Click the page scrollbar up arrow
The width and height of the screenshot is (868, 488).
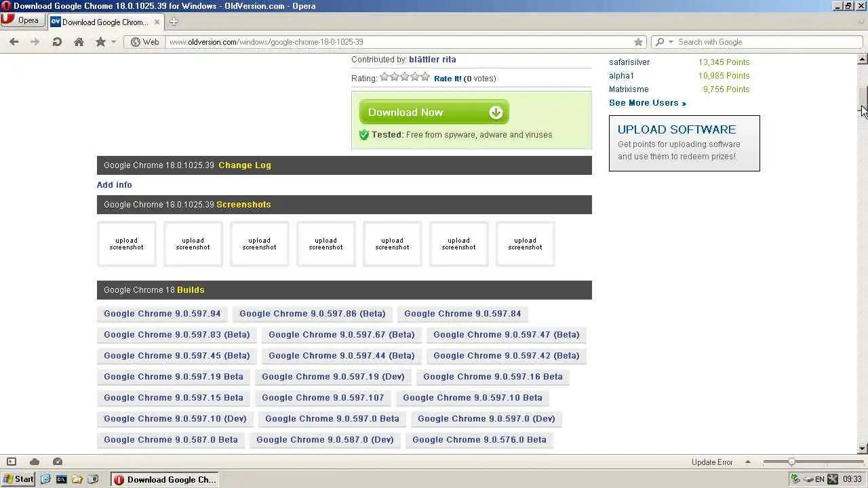click(863, 60)
